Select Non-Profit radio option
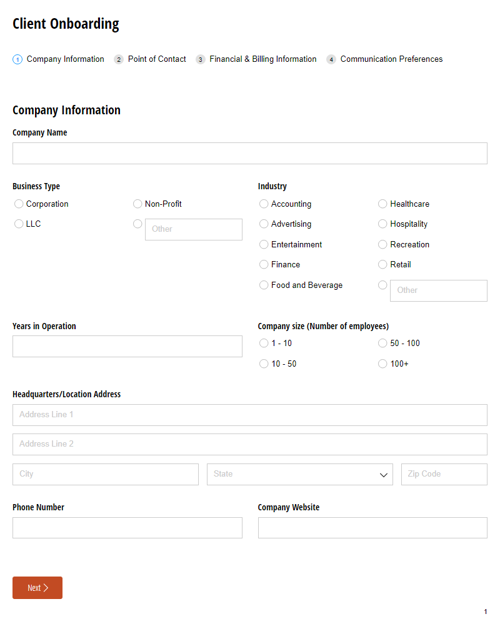The height and width of the screenshot is (629, 500). [x=137, y=204]
